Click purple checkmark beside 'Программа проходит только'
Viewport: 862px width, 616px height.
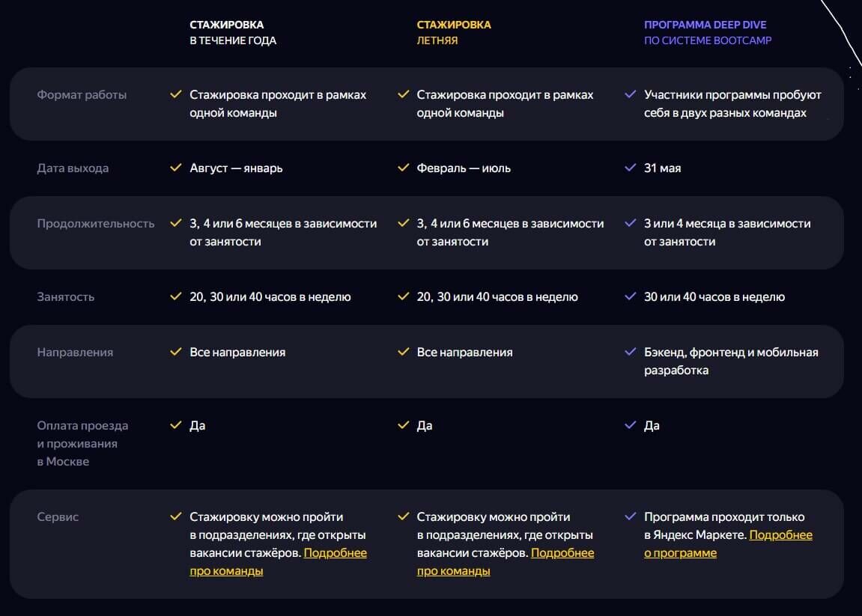(631, 517)
